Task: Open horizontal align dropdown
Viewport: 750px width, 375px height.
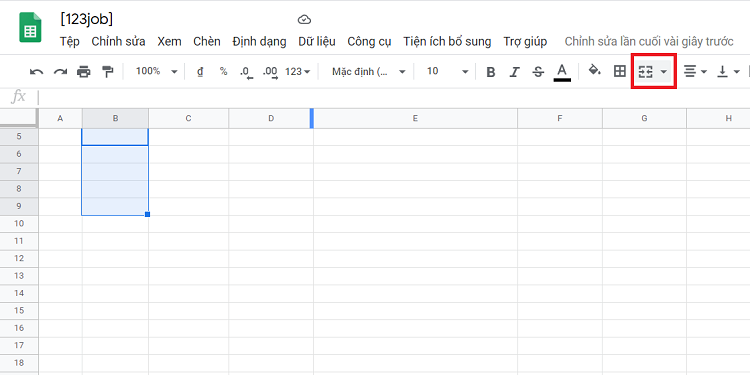Action: click(695, 72)
